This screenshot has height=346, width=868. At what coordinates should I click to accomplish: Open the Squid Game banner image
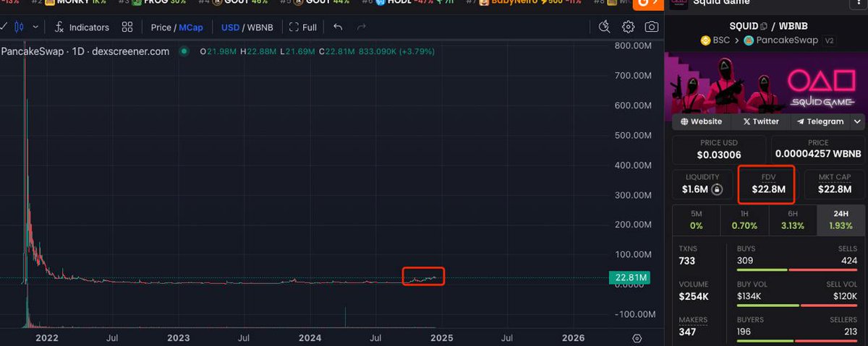pos(766,84)
